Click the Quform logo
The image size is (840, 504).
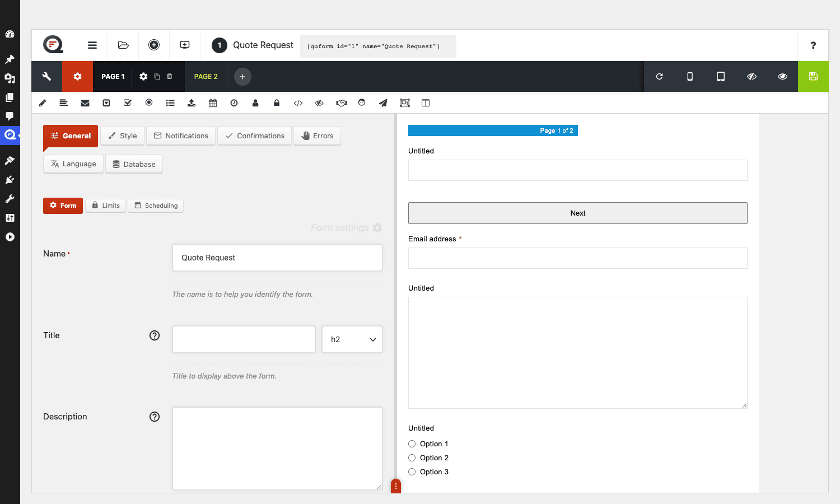(x=53, y=45)
